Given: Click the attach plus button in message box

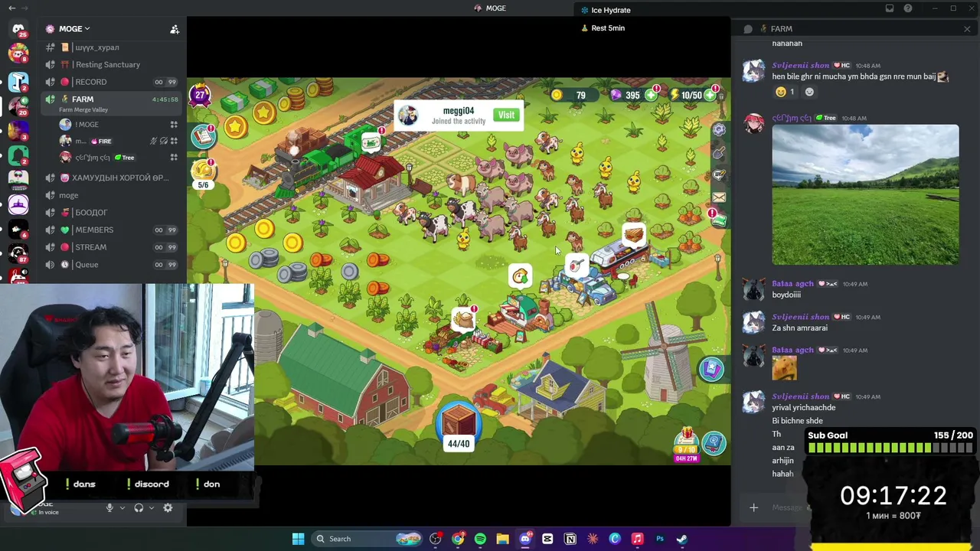Looking at the screenshot, I should [753, 507].
